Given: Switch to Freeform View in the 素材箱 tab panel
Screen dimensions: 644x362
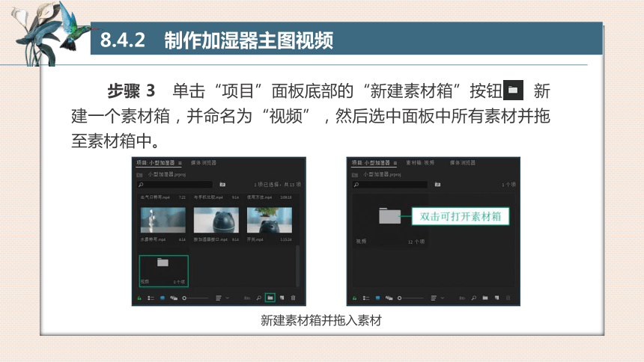Looking at the screenshot, I should coord(389,298).
